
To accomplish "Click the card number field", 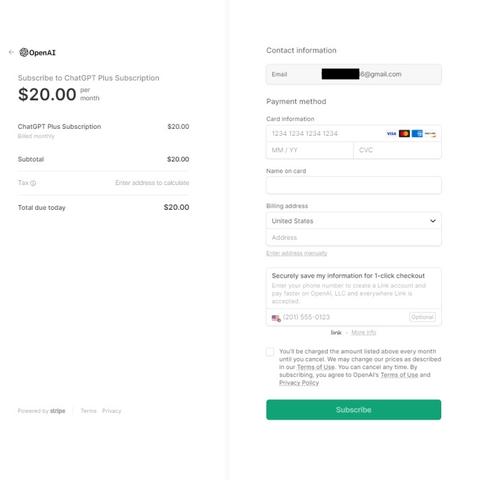I will 354,134.
